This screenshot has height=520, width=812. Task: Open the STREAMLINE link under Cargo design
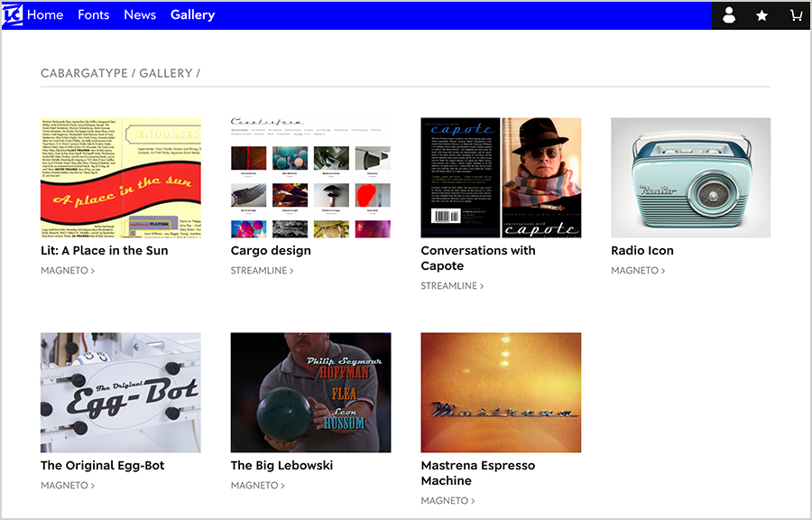click(x=262, y=270)
